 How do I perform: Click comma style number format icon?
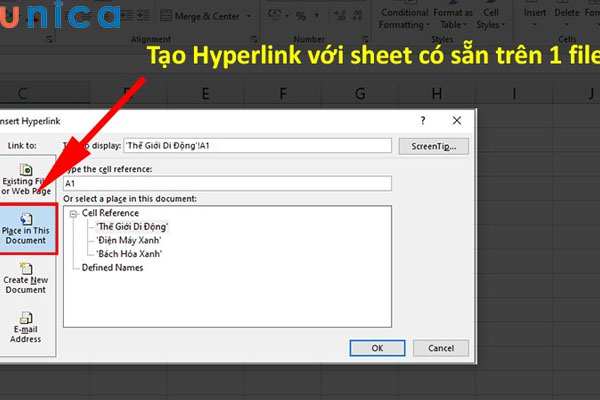coord(316,16)
